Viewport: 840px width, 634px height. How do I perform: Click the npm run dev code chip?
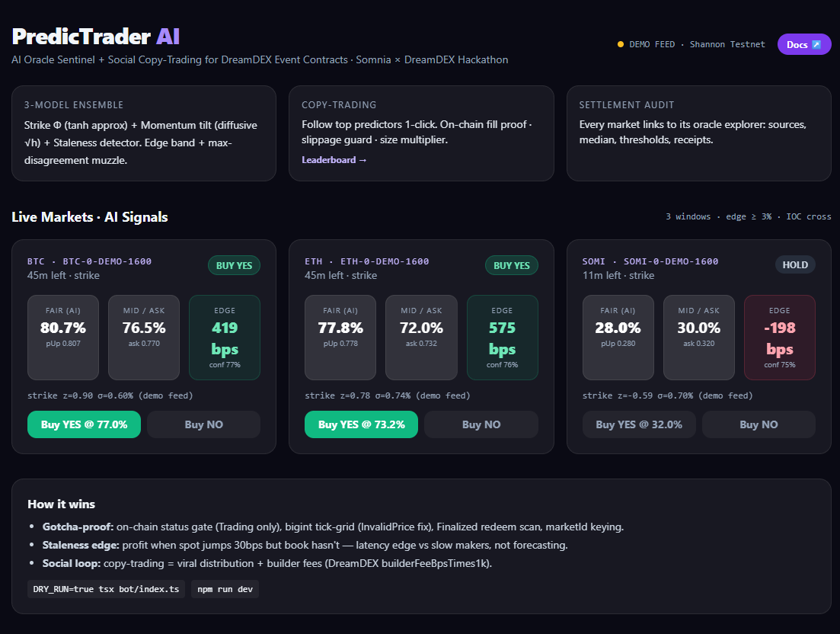point(225,589)
